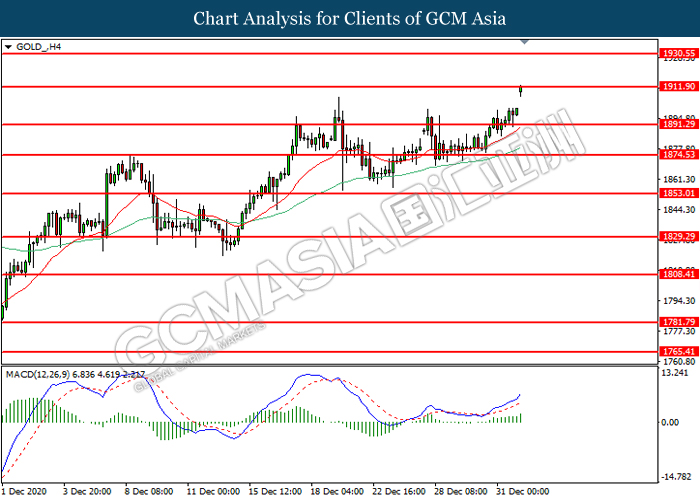The height and width of the screenshot is (500, 700).
Task: Open the GOLD_,H4 symbol dropdown arrow
Action: tap(8, 47)
